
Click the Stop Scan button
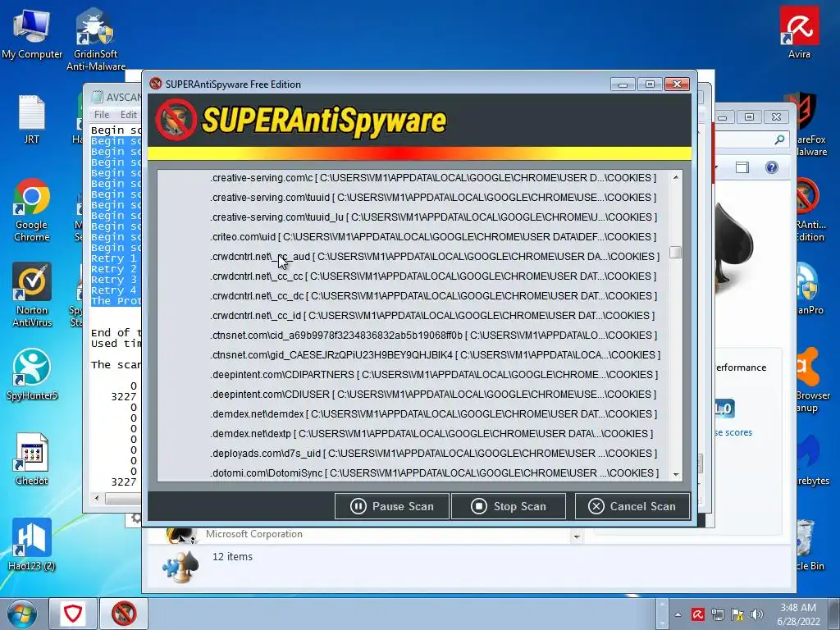[509, 506]
